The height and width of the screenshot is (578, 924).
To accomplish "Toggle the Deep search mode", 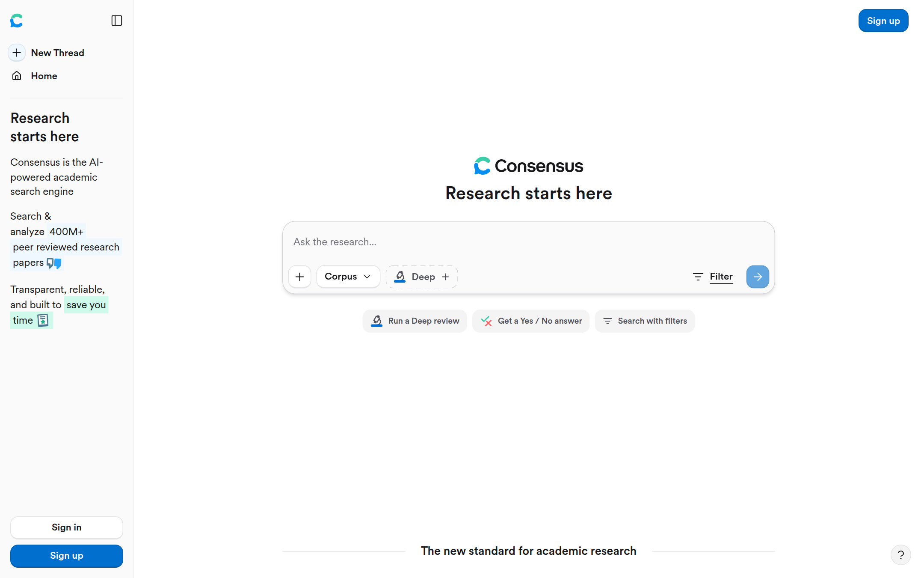I will coord(422,277).
